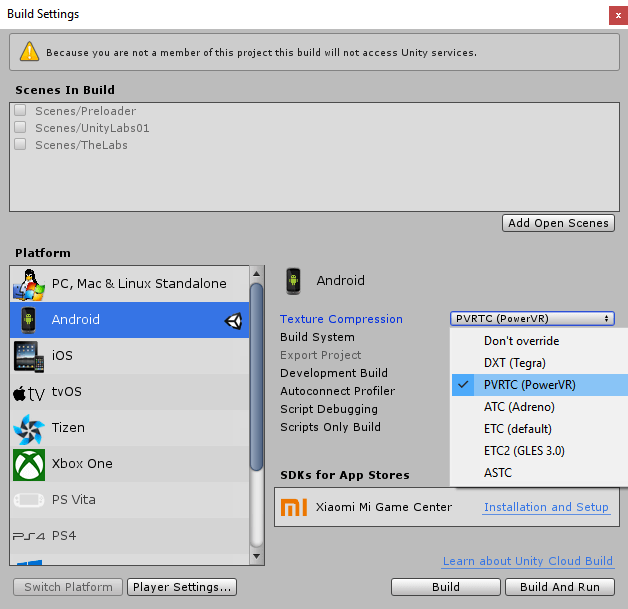Click the Export Project label
Viewport: 628px width, 609px height.
pyautogui.click(x=320, y=355)
